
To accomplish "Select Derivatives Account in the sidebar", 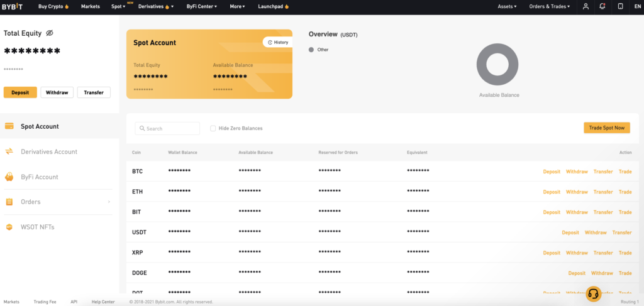I will pyautogui.click(x=49, y=152).
